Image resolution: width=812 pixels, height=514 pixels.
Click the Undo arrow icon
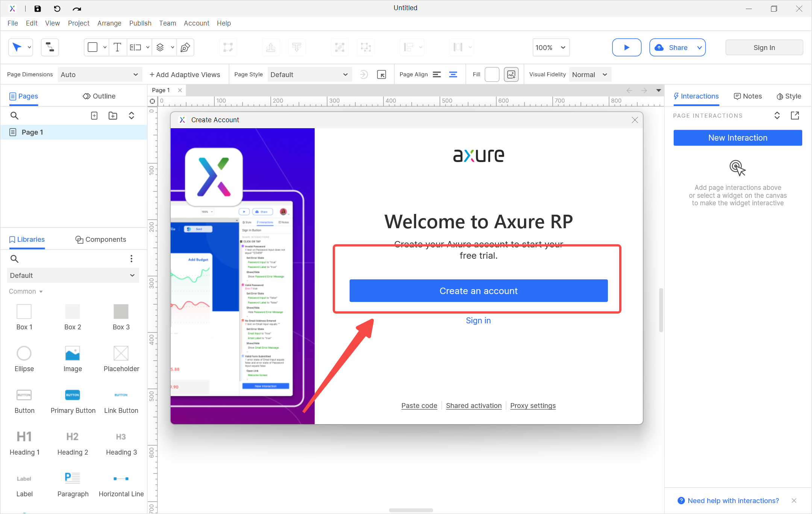pyautogui.click(x=57, y=9)
